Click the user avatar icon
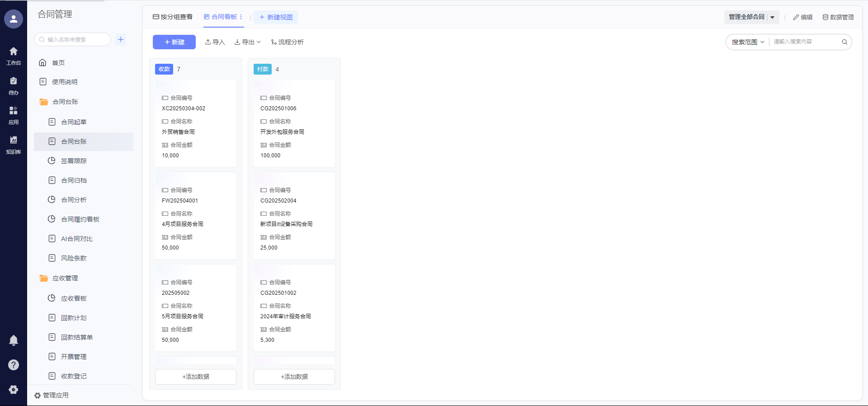 [14, 19]
